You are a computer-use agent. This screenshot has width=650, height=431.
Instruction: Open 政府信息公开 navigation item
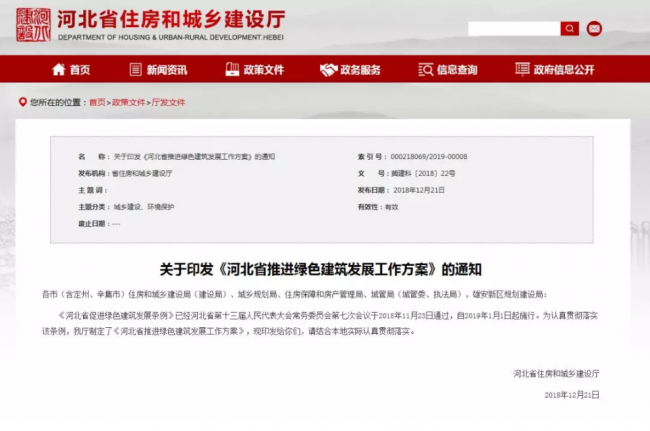[564, 69]
